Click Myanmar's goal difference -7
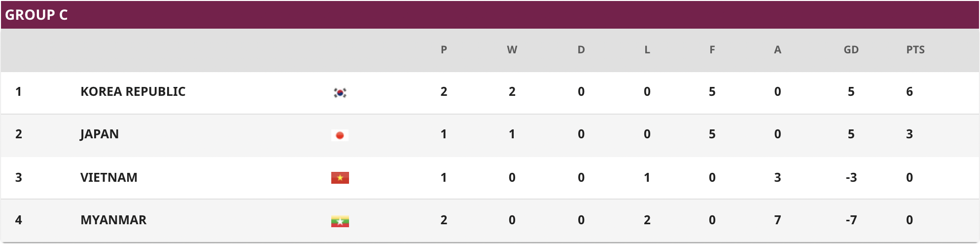980x244 pixels. coord(851,220)
